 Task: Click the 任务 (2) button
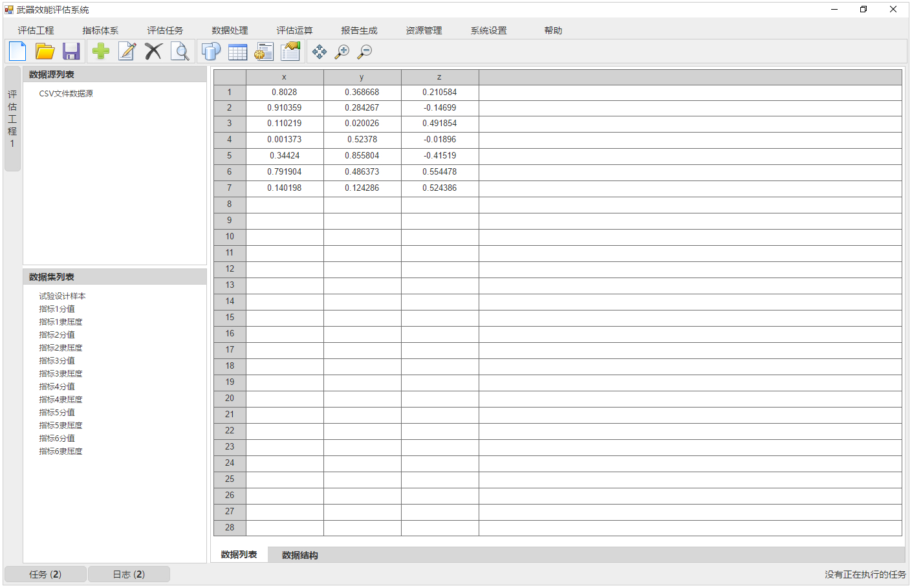point(45,574)
